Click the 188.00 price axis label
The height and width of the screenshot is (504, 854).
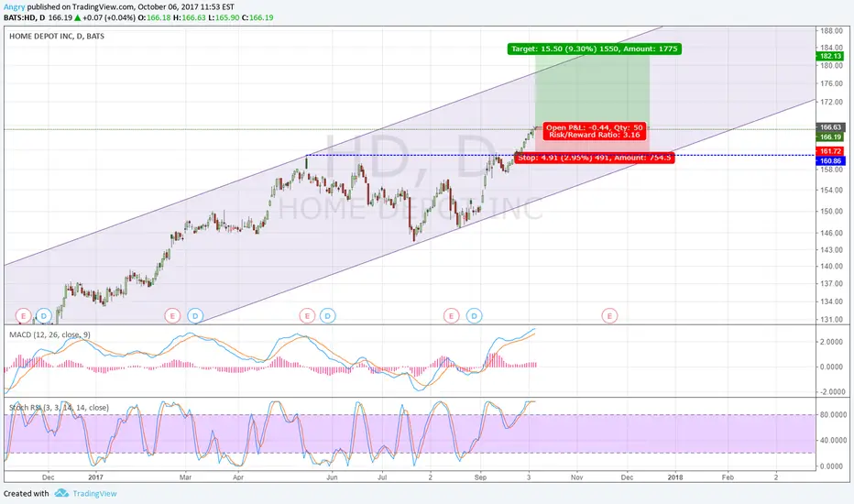click(x=832, y=30)
